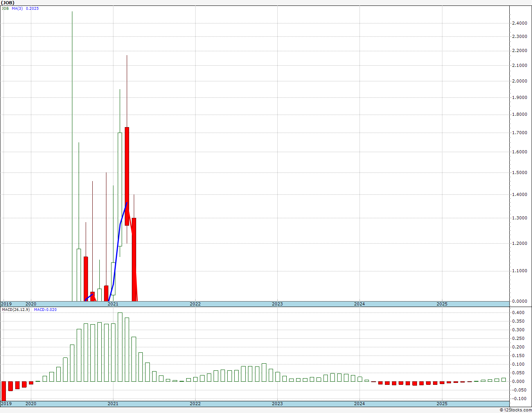Click the MACD(26,12,9) indicator label
This screenshot has height=413, width=532.
pyautogui.click(x=16, y=310)
